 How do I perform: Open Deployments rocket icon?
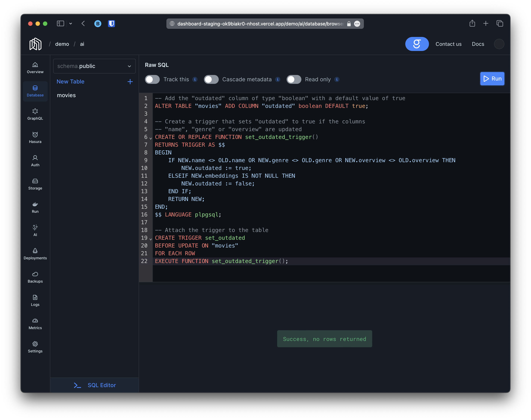tap(35, 254)
